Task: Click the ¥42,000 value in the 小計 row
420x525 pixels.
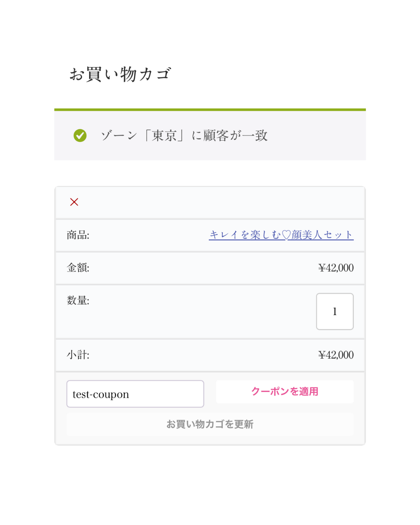Action: [336, 355]
